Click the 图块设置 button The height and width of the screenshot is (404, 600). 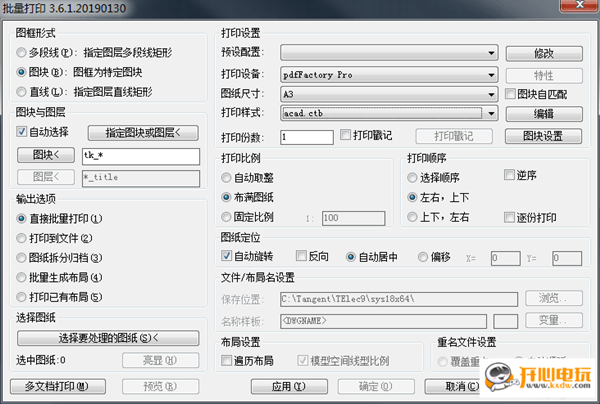(x=543, y=136)
